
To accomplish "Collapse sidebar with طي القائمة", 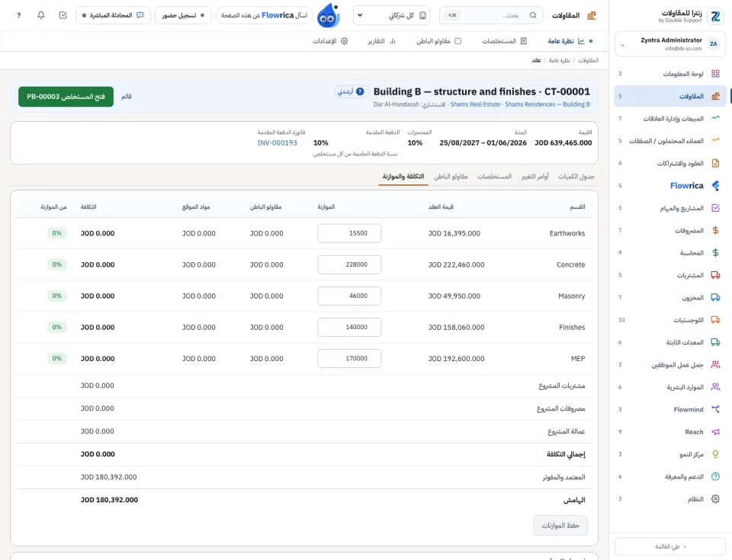I will tap(670, 546).
